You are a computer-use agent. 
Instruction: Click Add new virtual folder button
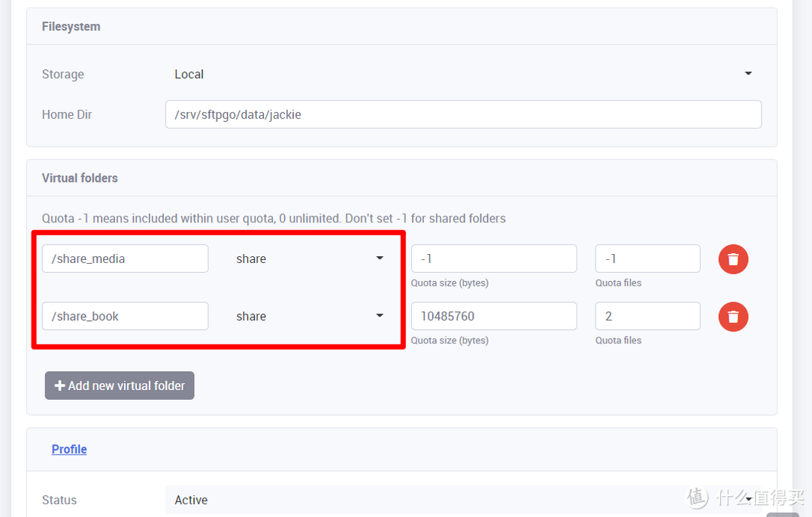[120, 385]
